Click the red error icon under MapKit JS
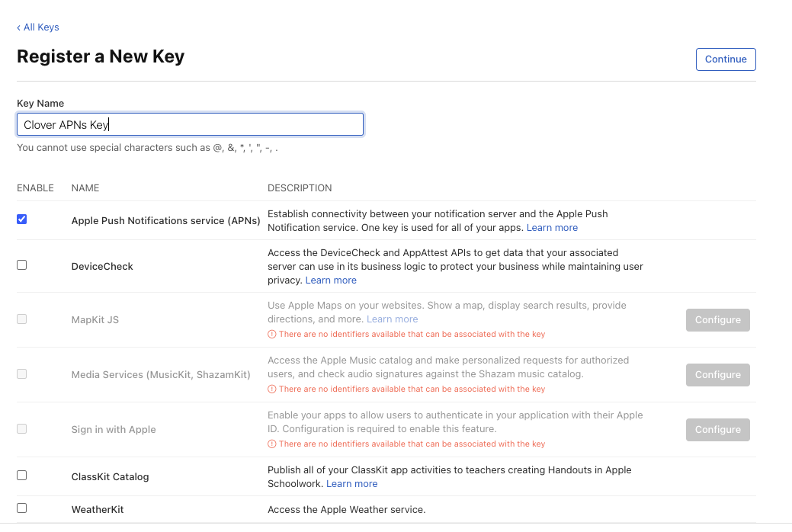 tap(272, 334)
